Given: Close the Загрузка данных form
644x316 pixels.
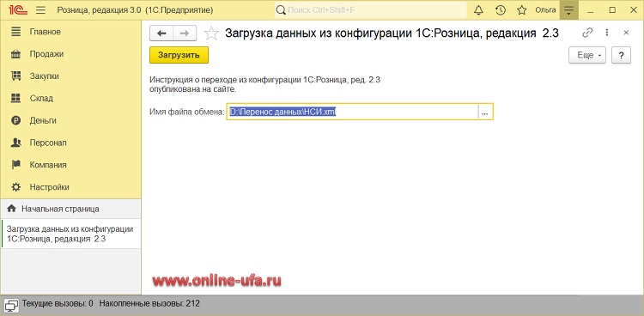Looking at the screenshot, I should click(626, 33).
